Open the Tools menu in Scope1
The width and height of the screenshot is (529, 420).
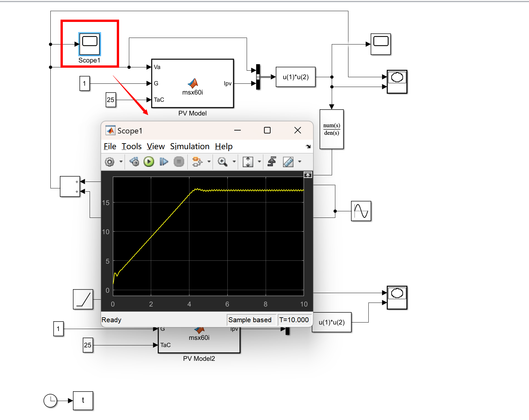(132, 147)
